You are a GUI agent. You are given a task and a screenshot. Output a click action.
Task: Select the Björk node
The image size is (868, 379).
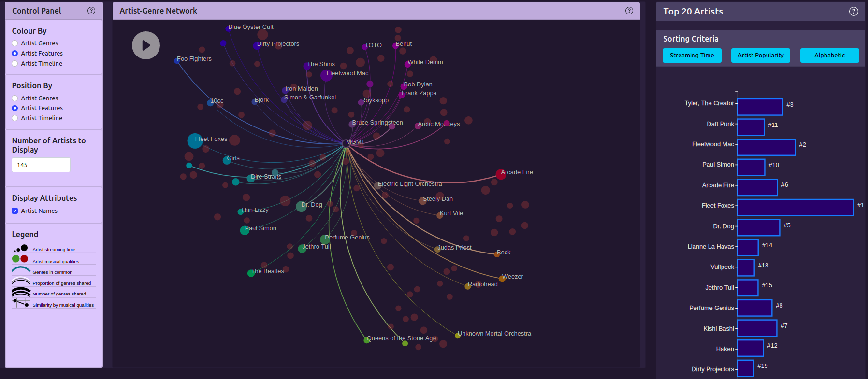255,102
